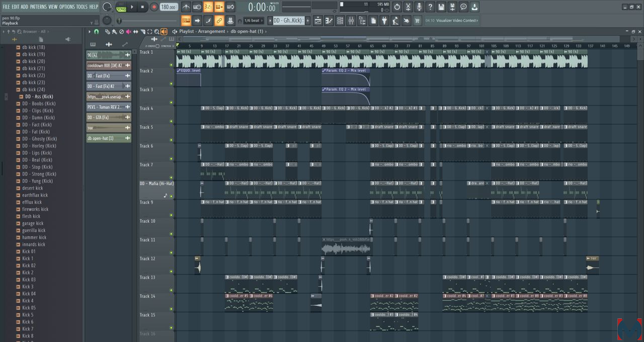Click the wait-for-input-to-start-playing icon

click(x=197, y=7)
